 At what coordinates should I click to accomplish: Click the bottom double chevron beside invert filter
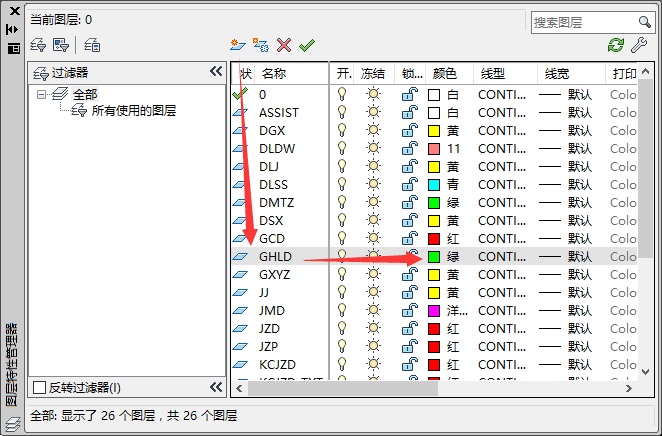click(216, 387)
